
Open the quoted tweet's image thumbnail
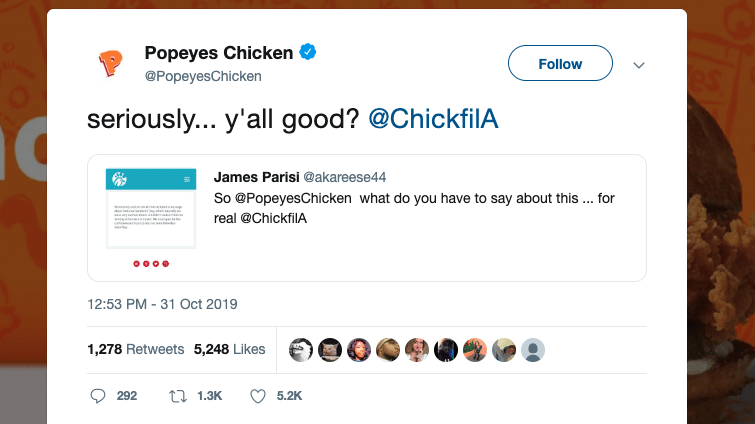click(151, 208)
